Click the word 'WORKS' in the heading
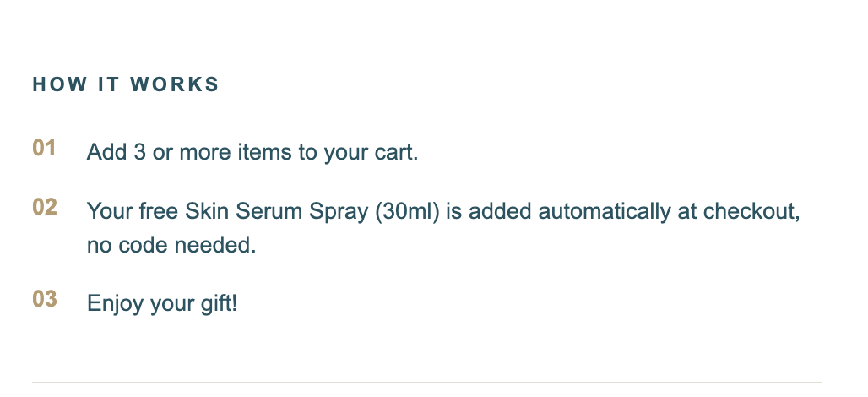This screenshot has width=868, height=397. (x=175, y=84)
